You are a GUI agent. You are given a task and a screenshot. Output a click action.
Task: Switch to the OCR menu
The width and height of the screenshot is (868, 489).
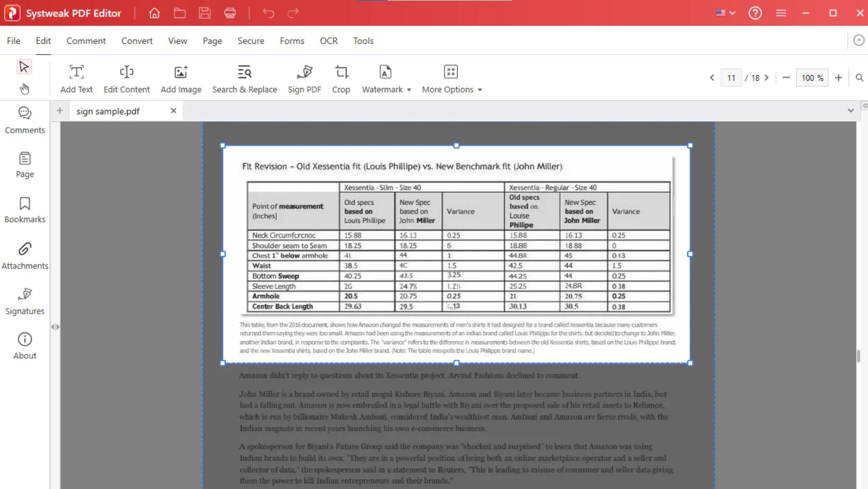coord(329,41)
